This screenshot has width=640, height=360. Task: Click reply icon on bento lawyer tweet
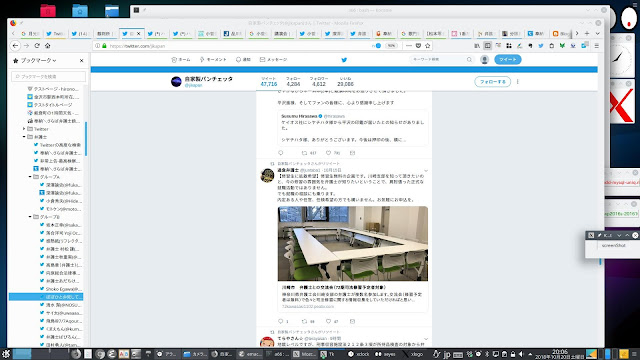[x=280, y=321]
